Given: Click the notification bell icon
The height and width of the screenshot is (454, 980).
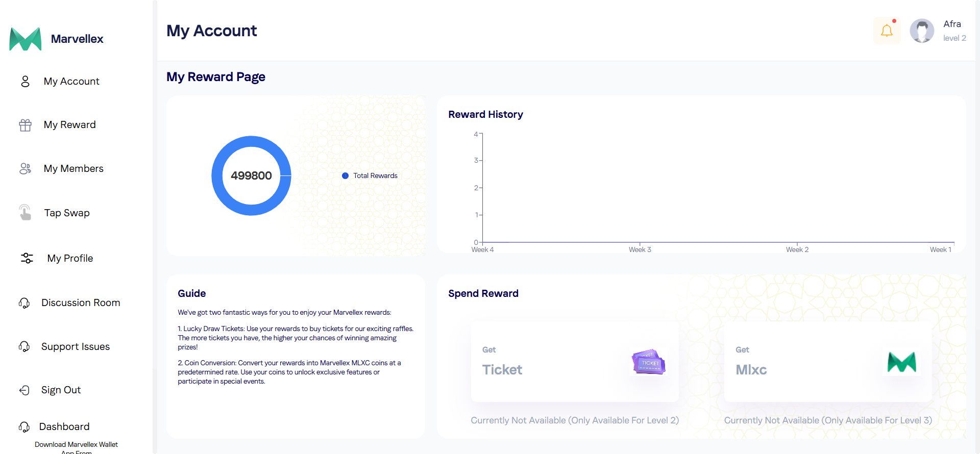Looking at the screenshot, I should 887,31.
